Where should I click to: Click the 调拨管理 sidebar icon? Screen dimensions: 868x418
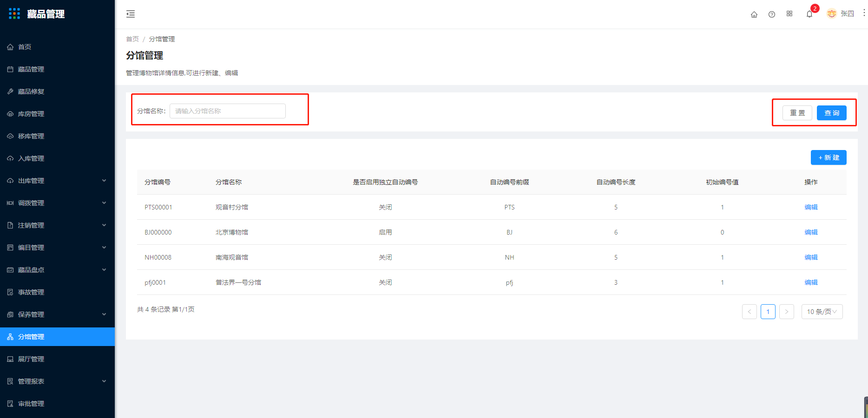point(10,203)
